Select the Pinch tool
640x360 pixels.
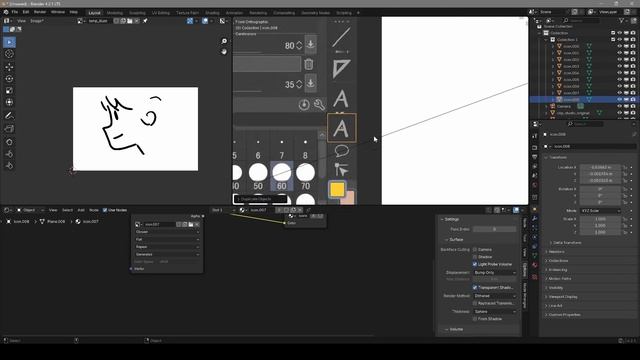pos(9,166)
